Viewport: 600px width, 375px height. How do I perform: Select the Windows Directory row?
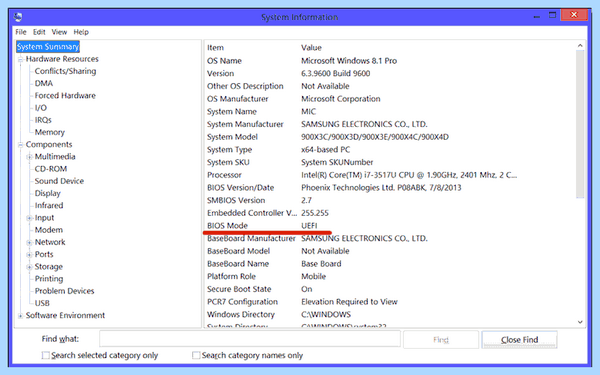click(390, 315)
